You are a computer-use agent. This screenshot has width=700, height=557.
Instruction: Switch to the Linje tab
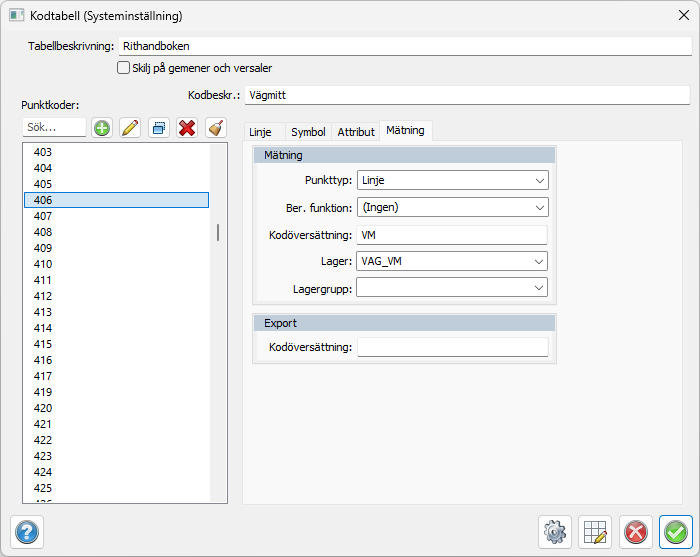coord(260,132)
